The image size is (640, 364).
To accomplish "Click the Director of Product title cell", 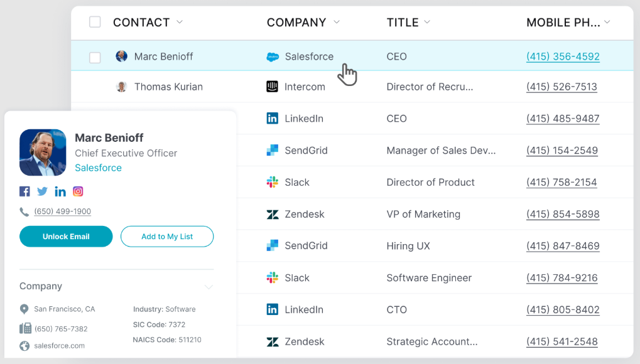I will click(431, 182).
